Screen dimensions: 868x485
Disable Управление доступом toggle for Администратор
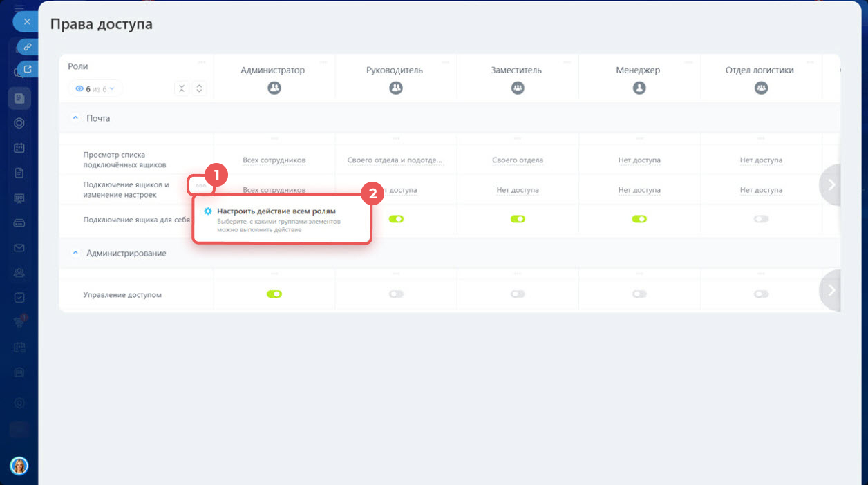point(274,294)
